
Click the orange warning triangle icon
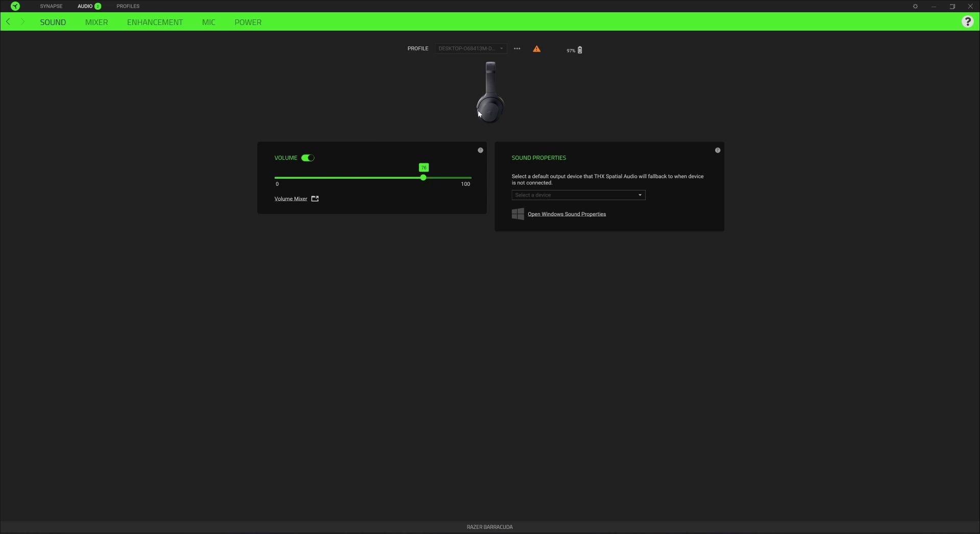(x=536, y=49)
